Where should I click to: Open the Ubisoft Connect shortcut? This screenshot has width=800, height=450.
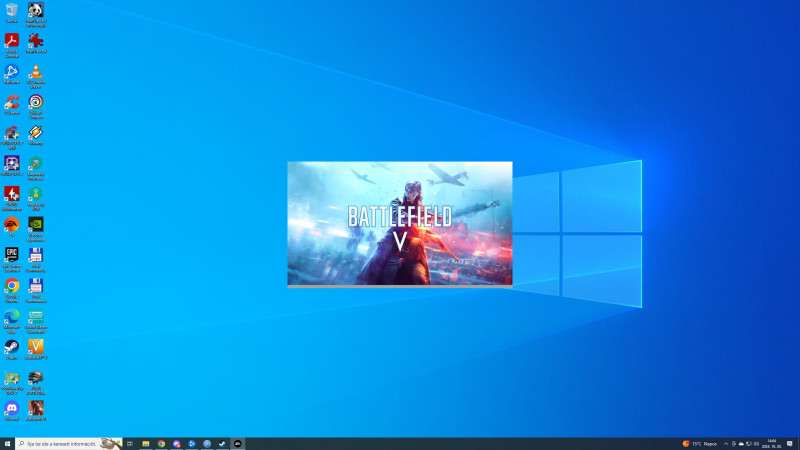pos(36,106)
